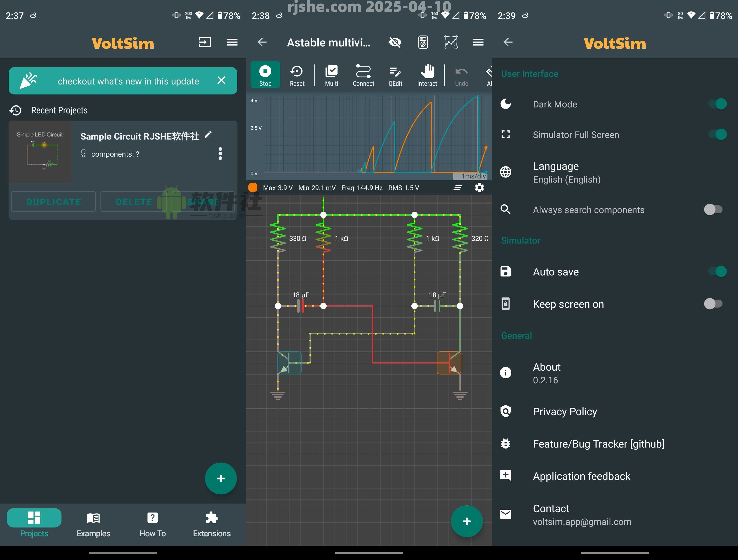Edit the Sample Circuit project name
The image size is (738, 560).
(208, 134)
